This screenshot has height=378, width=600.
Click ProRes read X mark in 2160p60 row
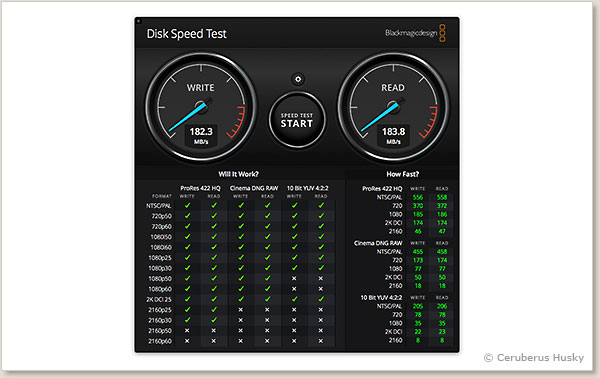(214, 341)
